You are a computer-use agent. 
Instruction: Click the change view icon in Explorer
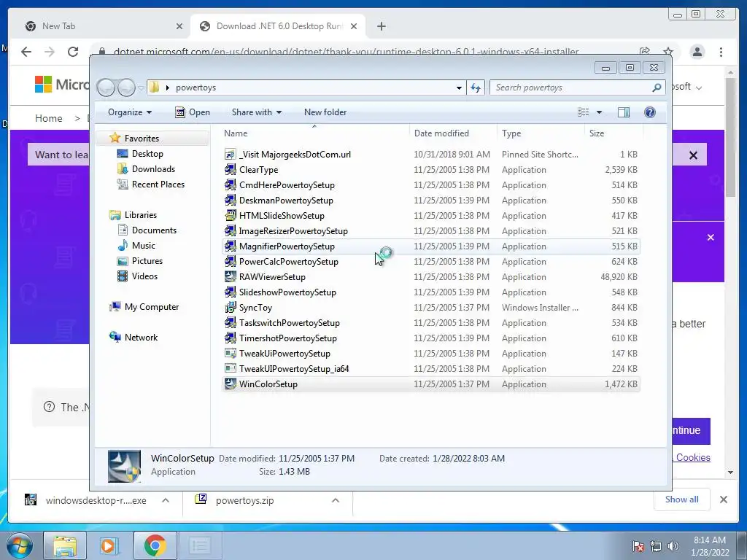(583, 112)
